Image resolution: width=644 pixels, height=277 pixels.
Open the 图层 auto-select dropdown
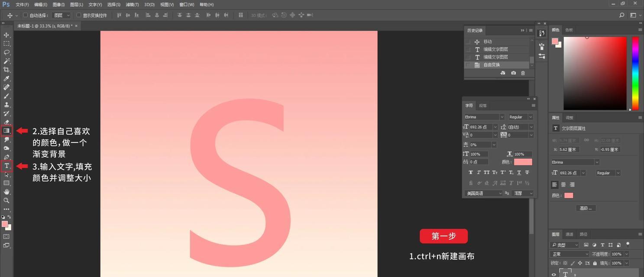point(61,15)
